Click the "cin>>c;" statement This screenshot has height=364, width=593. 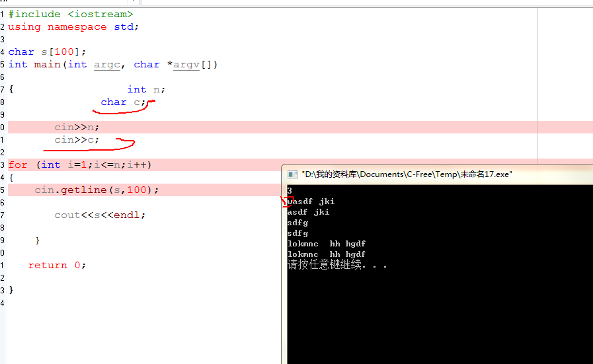pos(77,140)
